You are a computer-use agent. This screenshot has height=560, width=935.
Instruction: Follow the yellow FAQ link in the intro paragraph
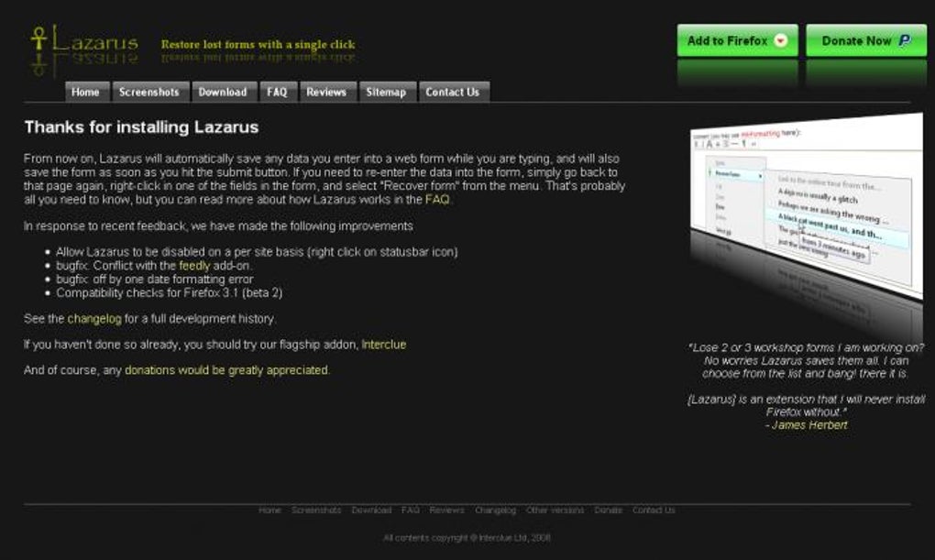click(437, 200)
